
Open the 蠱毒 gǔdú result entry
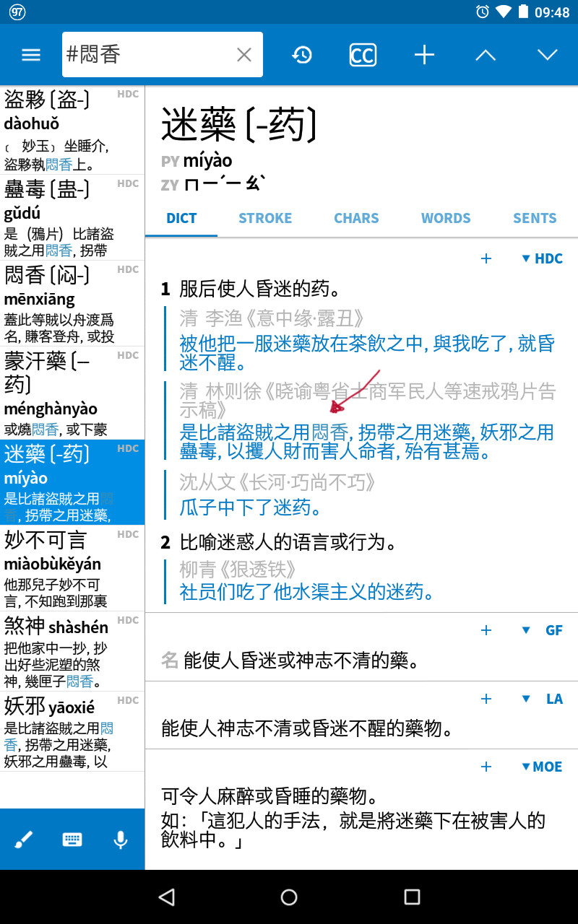(72, 217)
